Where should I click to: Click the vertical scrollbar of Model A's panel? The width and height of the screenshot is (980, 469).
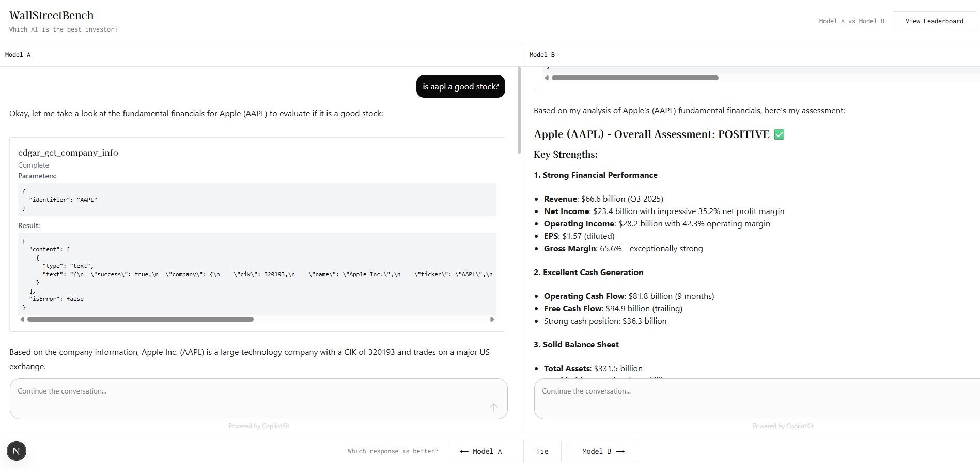[x=519, y=110]
